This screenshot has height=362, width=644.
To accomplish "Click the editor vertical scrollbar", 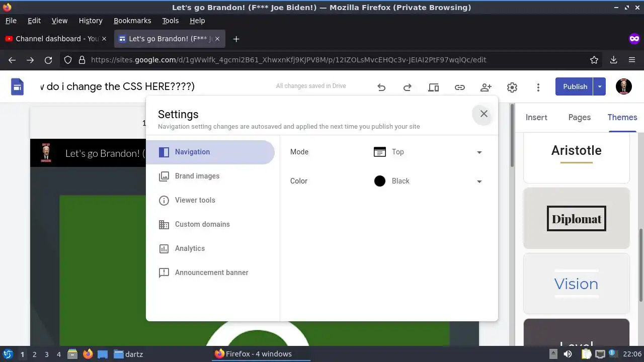I will click(x=512, y=136).
